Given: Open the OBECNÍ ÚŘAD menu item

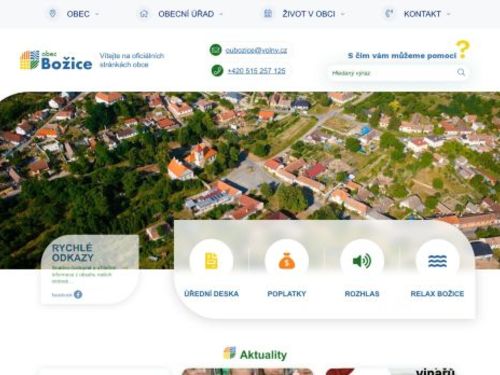Looking at the screenshot, I should pos(186,14).
